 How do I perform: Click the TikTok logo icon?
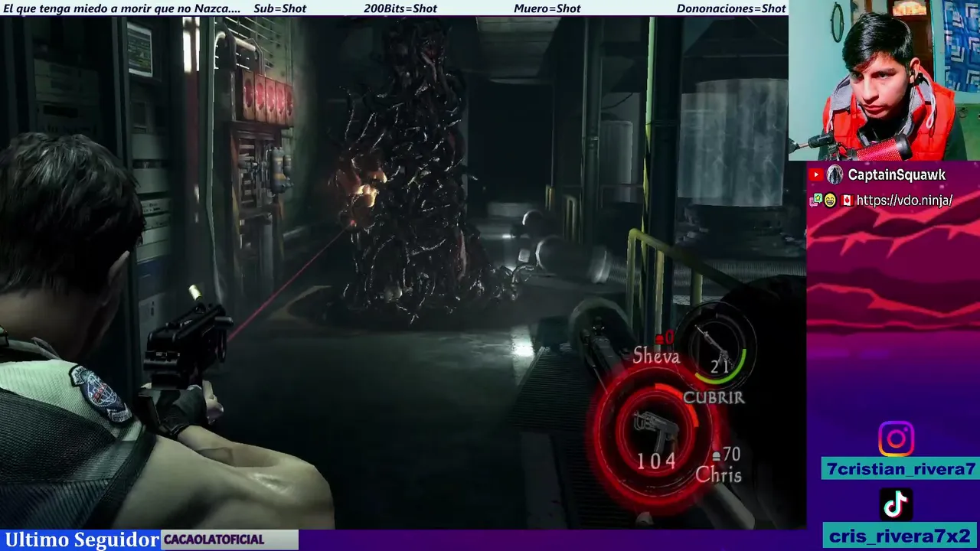897,505
